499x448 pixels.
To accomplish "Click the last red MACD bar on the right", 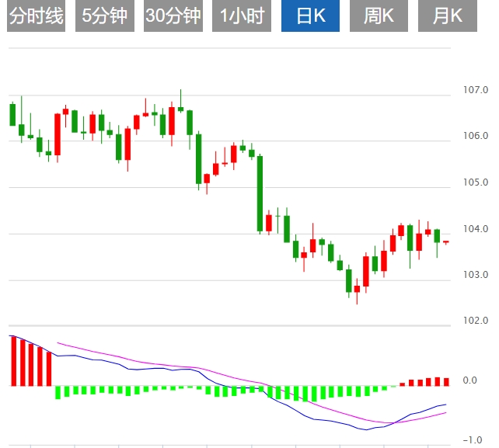I will pos(446,381).
